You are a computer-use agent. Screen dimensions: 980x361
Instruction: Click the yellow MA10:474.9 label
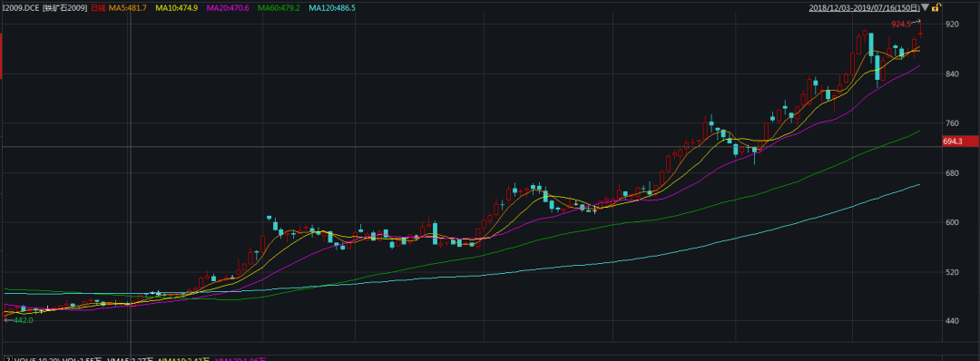pyautogui.click(x=176, y=7)
